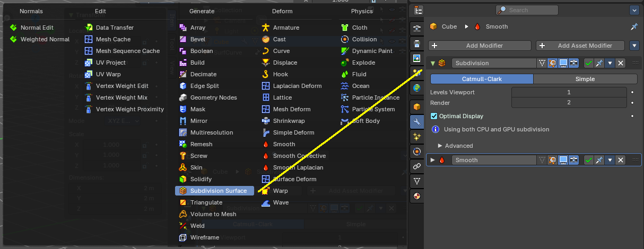Open the Physics properties tab

pyautogui.click(x=417, y=151)
